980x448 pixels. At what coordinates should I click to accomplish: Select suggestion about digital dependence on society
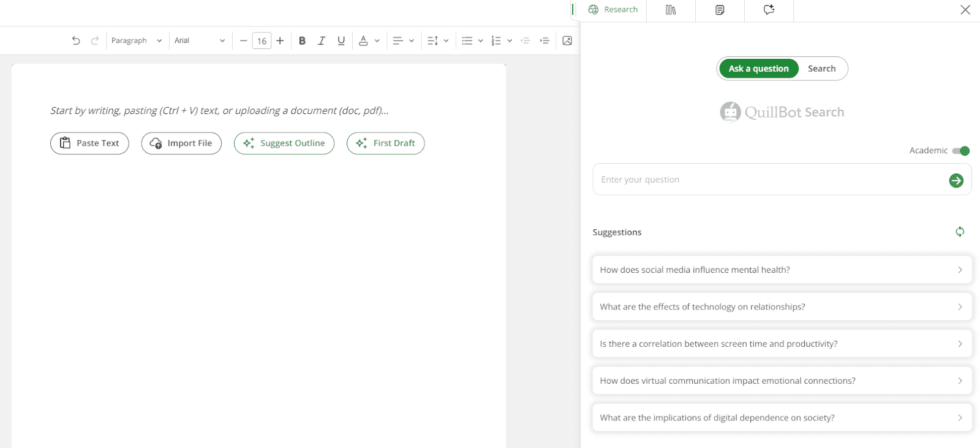[x=782, y=418]
